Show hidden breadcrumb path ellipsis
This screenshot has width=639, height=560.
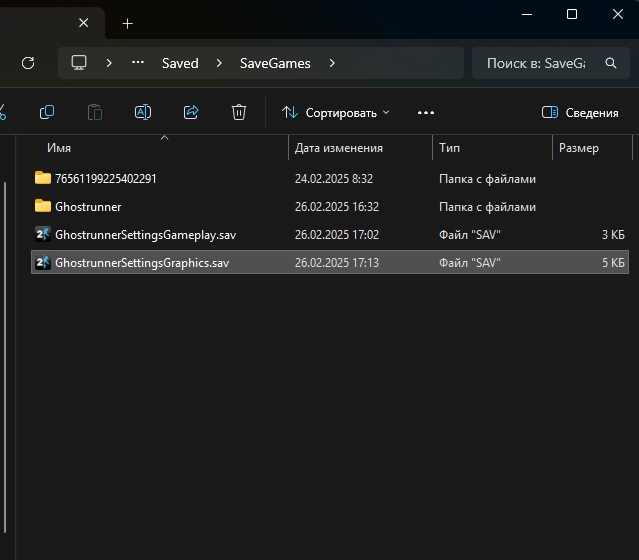[x=138, y=62]
